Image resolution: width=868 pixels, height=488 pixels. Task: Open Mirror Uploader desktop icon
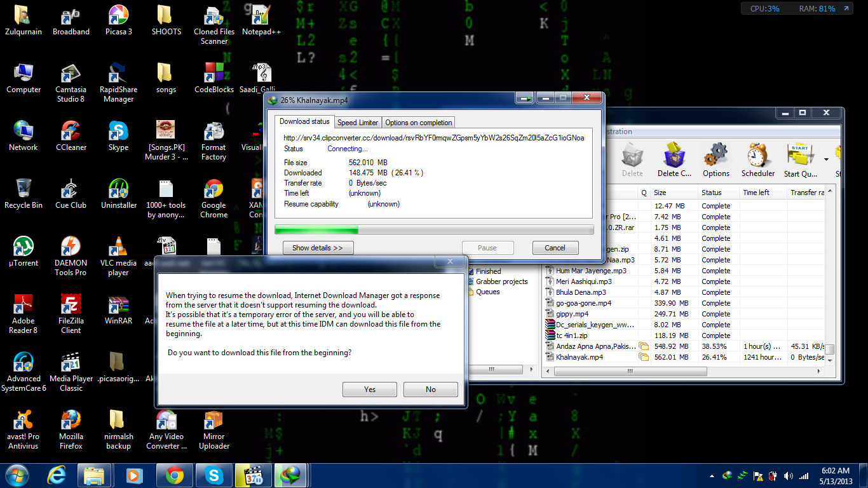214,430
